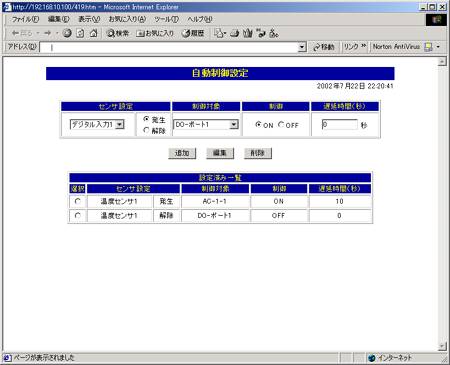Open the 検索 search pane
The height and width of the screenshot is (365, 450).
tap(117, 33)
